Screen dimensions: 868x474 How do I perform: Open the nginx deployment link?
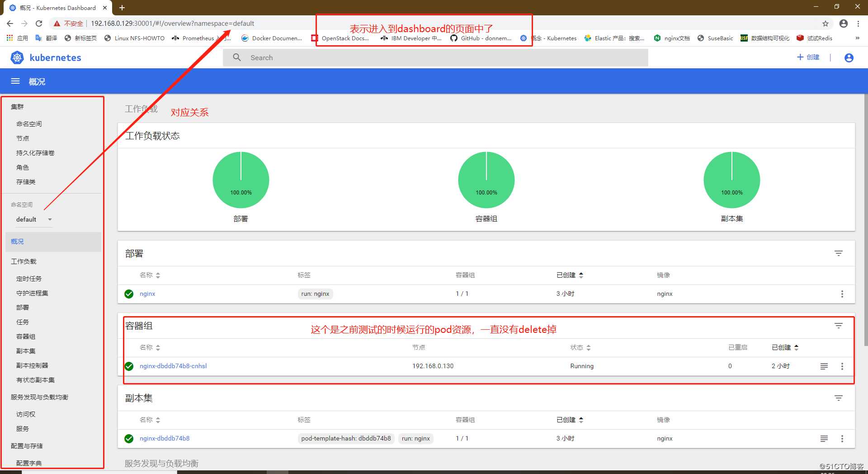pyautogui.click(x=147, y=294)
